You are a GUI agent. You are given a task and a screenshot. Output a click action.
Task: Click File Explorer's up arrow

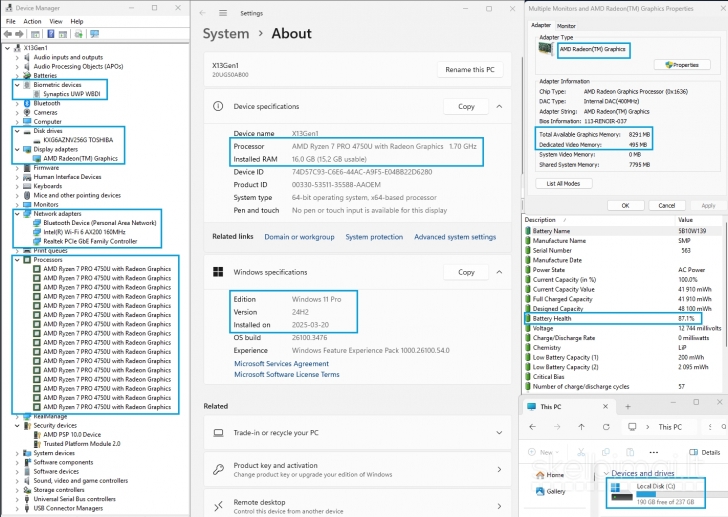[x=581, y=427]
